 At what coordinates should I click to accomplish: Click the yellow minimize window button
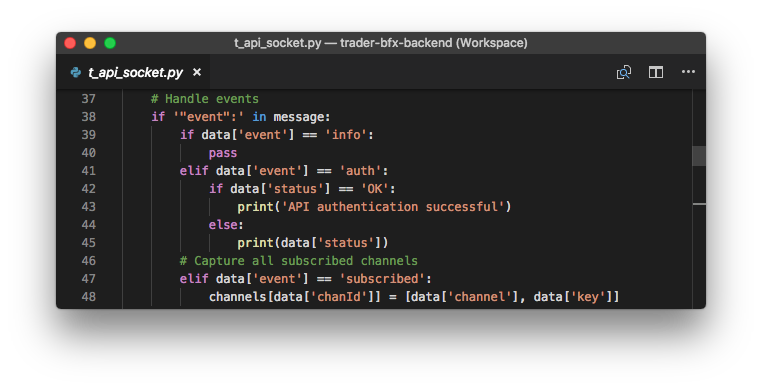tap(90, 43)
